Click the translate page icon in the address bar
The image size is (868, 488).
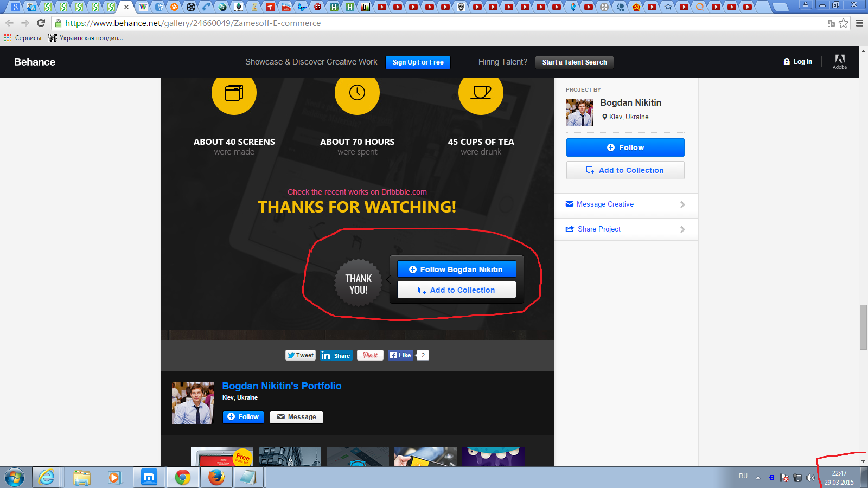tap(831, 23)
